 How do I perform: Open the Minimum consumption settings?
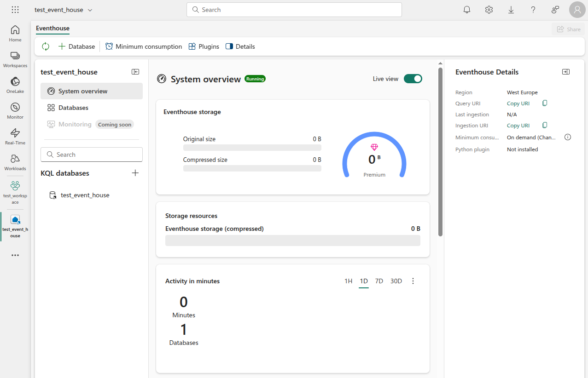pyautogui.click(x=143, y=46)
